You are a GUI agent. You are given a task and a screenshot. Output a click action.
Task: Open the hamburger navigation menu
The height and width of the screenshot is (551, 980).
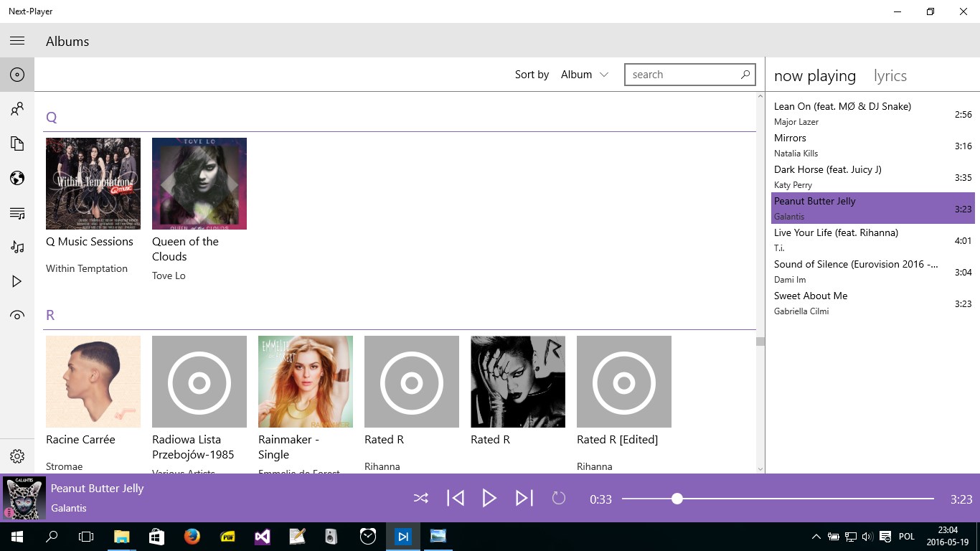point(17,41)
